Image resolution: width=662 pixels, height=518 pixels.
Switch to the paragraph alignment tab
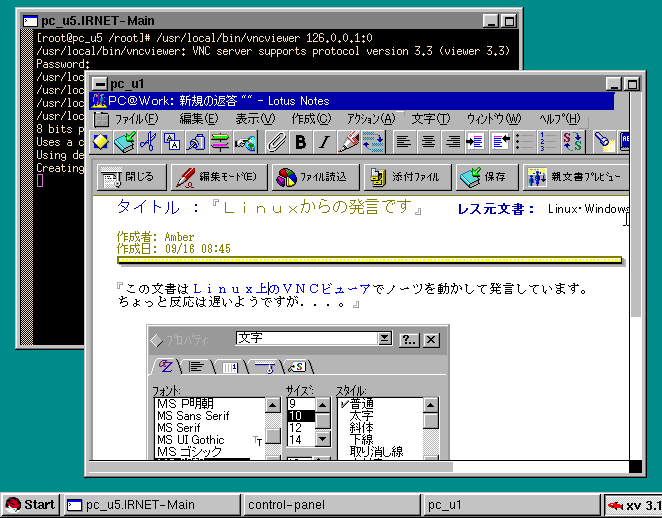pos(196,367)
